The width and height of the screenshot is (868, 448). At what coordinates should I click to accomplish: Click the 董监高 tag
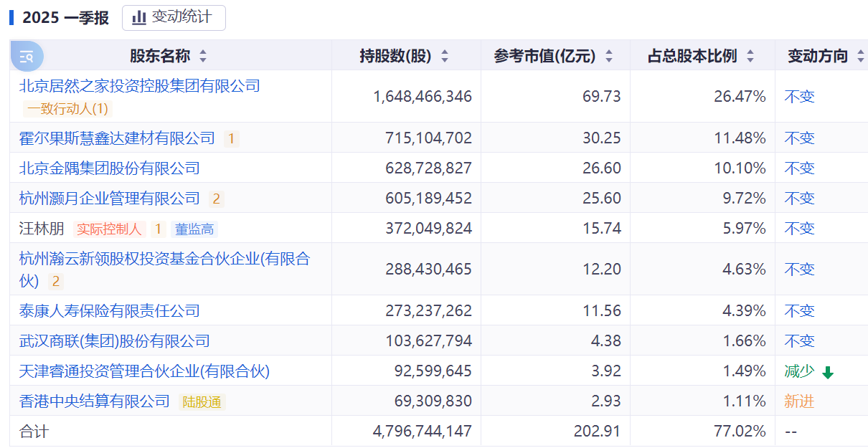pyautogui.click(x=194, y=229)
